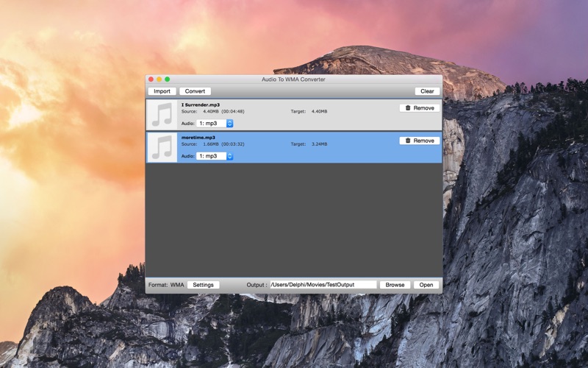Close the converter window with red button

151,79
